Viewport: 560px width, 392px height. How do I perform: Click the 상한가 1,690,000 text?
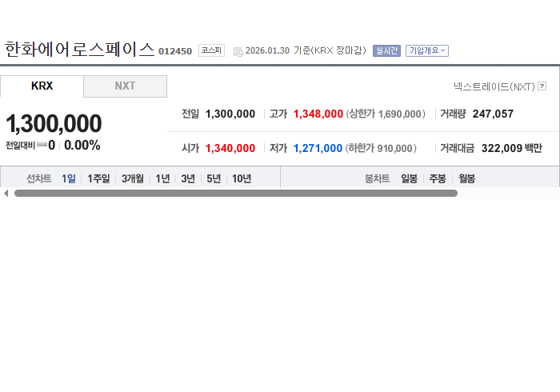click(386, 114)
